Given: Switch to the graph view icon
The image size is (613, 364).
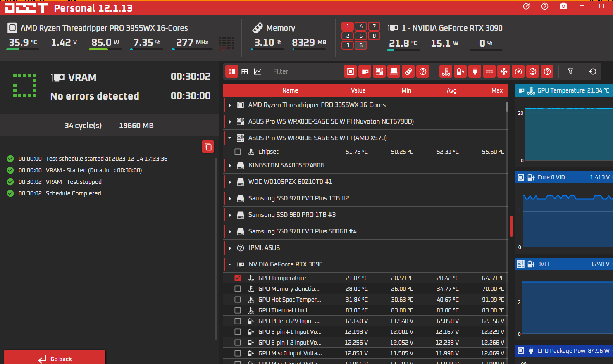Looking at the screenshot, I should coord(258,71).
